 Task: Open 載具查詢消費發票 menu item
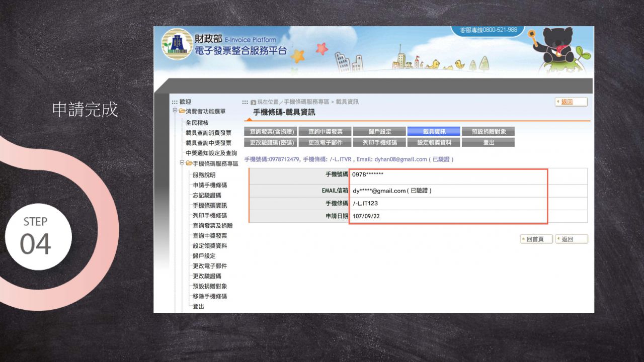pos(208,133)
